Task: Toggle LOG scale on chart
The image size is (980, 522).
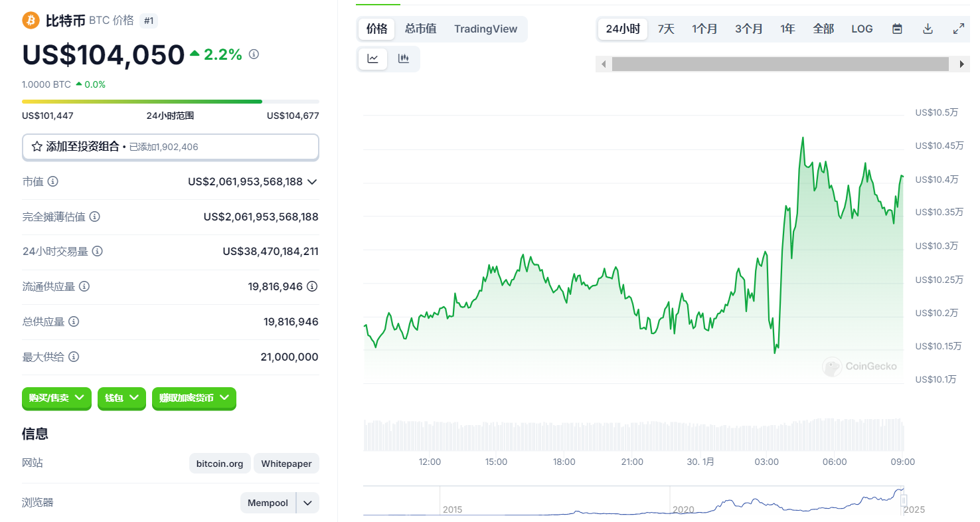Action: [862, 29]
